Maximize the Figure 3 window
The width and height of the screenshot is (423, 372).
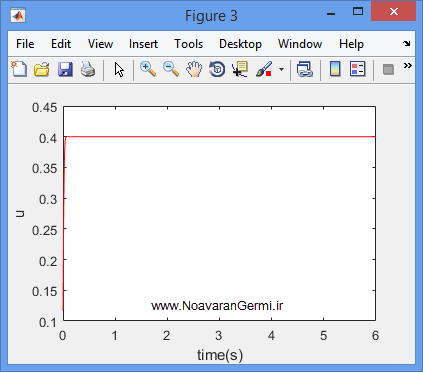(358, 12)
